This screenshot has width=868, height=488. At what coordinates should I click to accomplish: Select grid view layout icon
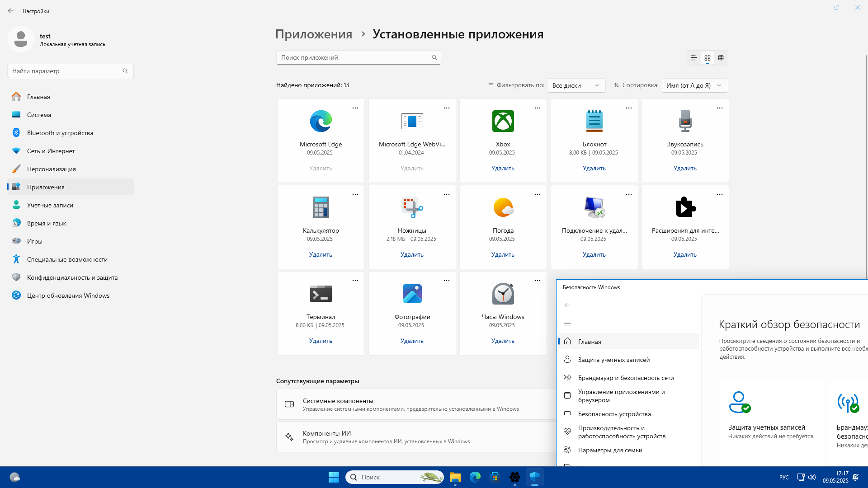[708, 58]
